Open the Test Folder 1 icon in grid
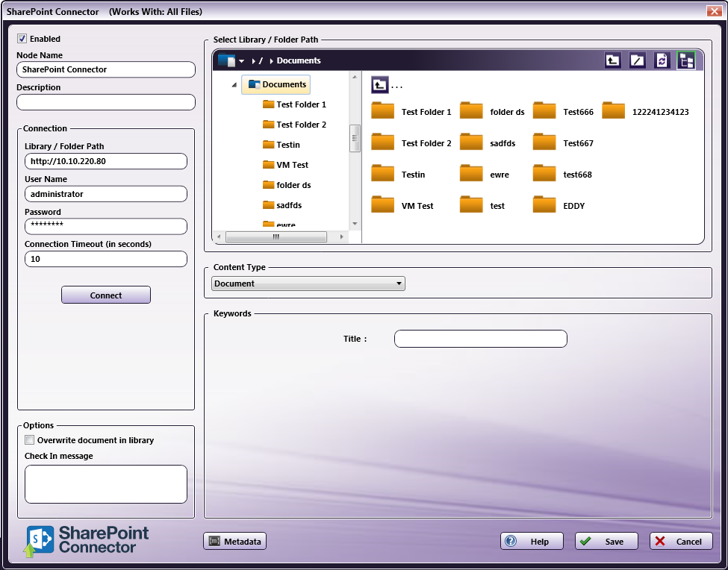This screenshot has height=570, width=728. click(x=382, y=111)
